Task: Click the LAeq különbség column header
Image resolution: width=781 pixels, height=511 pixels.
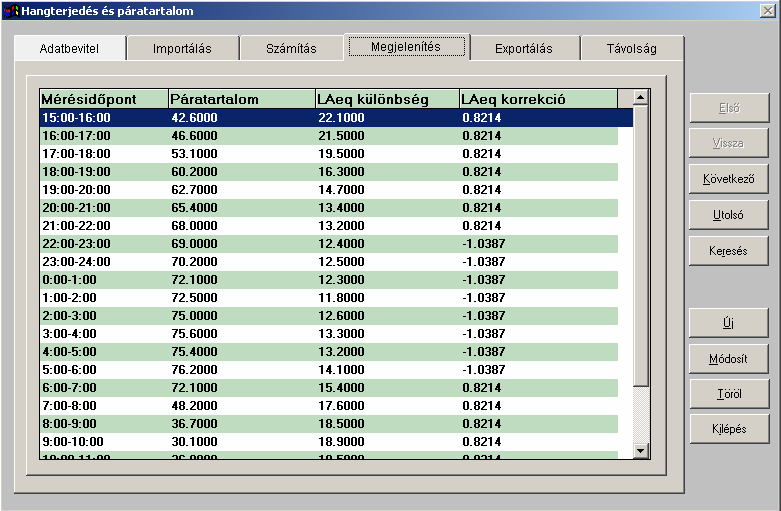Action: (x=387, y=99)
